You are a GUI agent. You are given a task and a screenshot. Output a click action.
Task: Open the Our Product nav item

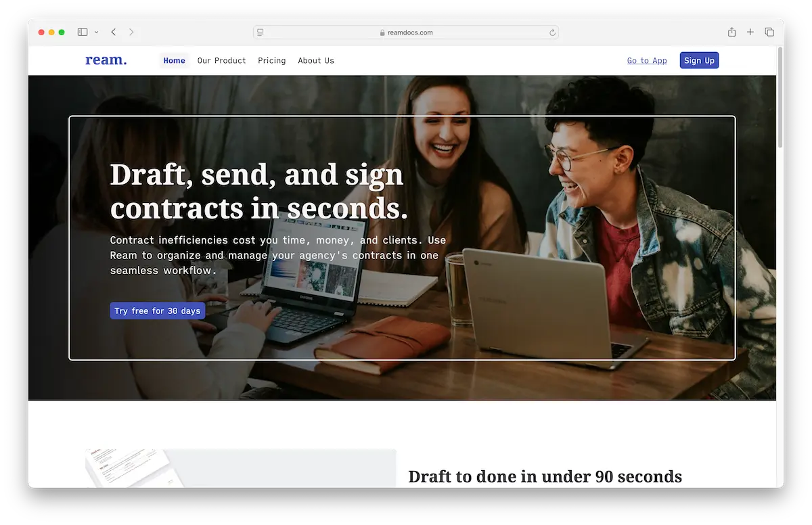coord(221,60)
